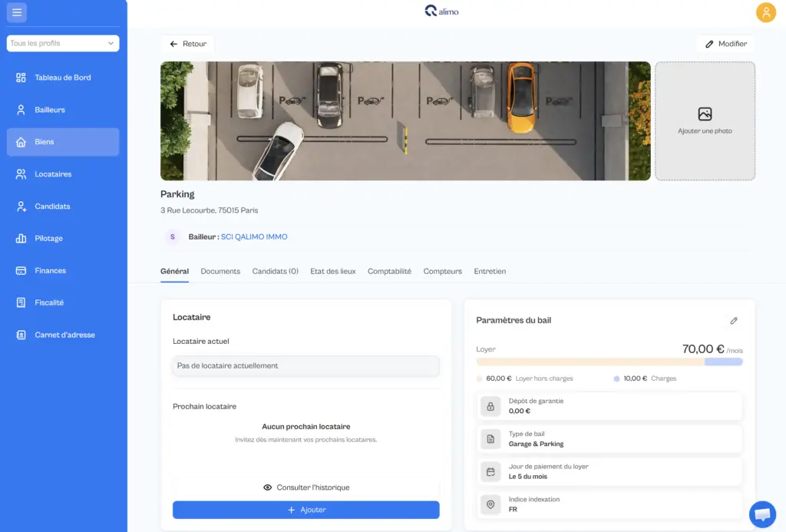
Task: Open Carnet d'adresse in sidebar
Action: tap(63, 335)
